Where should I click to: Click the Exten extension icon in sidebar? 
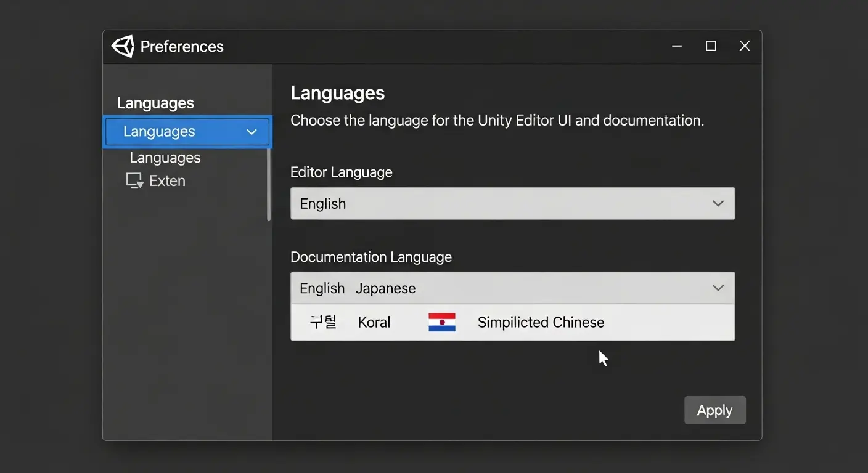click(x=134, y=180)
